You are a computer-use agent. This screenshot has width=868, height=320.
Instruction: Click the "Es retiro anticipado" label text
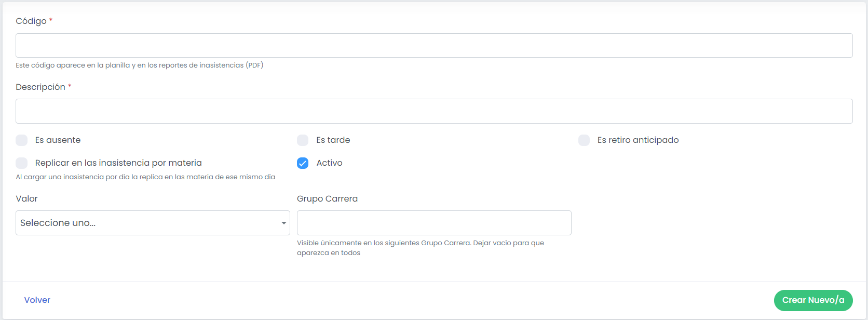tap(638, 140)
